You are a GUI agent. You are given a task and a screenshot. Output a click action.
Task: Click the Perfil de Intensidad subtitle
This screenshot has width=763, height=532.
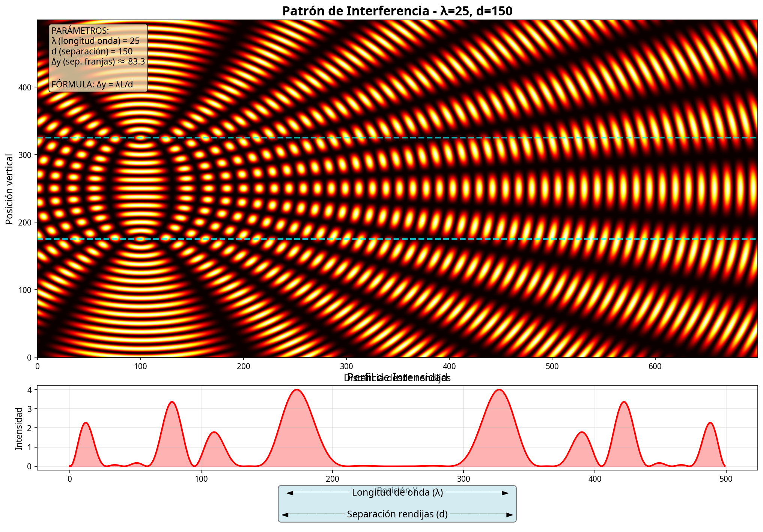coord(397,378)
